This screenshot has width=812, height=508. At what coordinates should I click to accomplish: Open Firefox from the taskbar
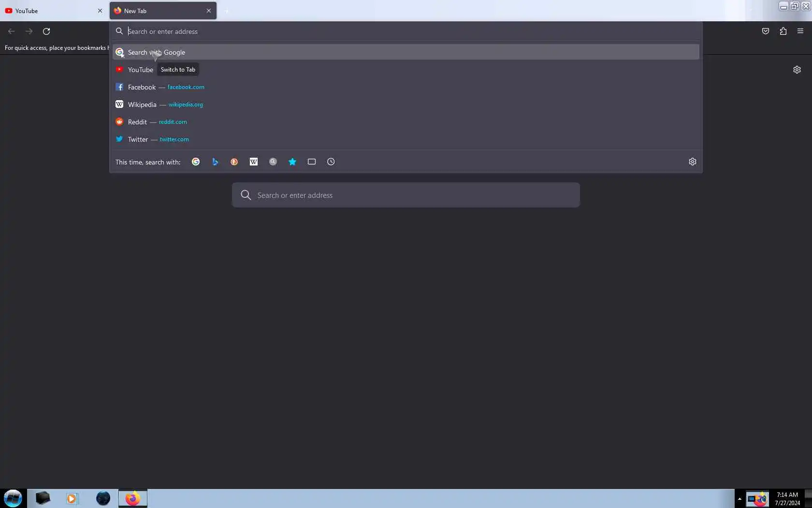click(x=133, y=498)
